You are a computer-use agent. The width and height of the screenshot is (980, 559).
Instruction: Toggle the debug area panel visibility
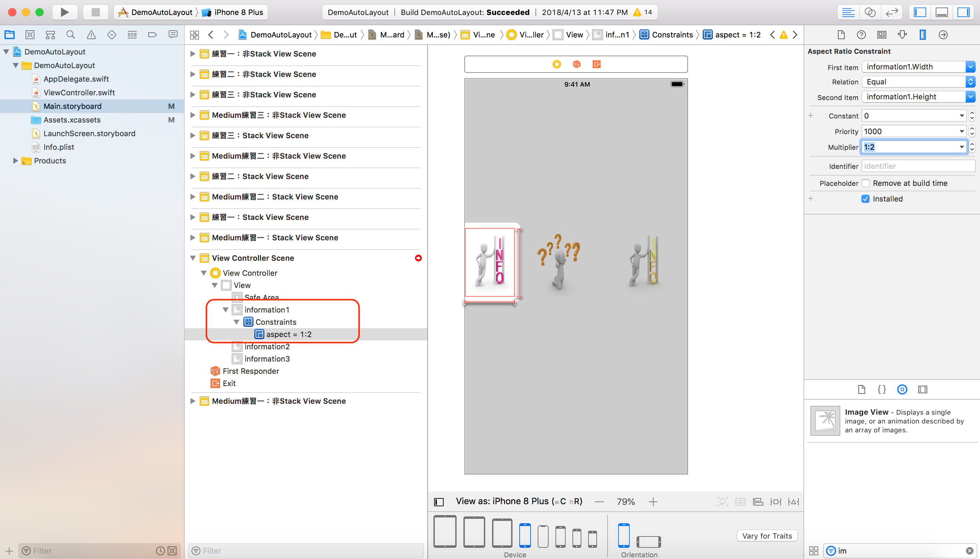pos(942,12)
